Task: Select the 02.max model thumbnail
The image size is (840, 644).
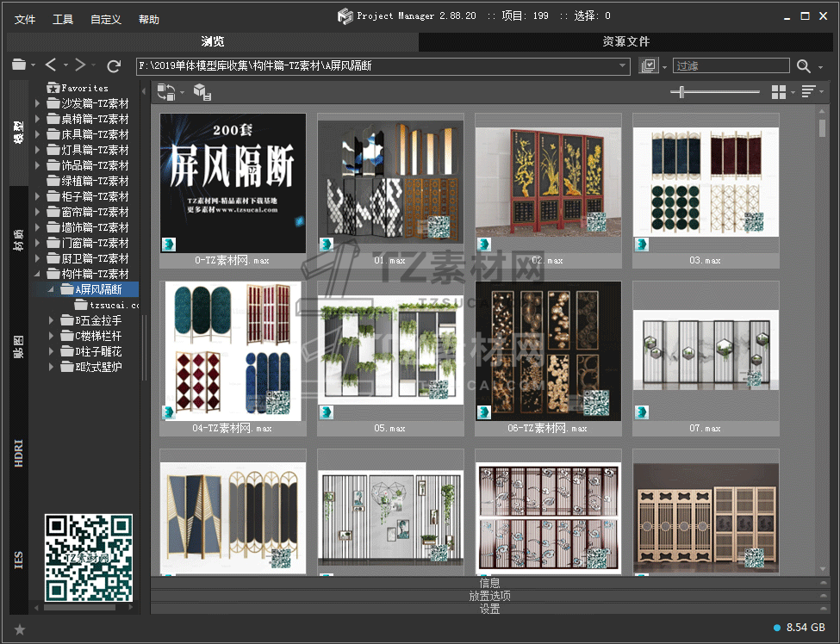Action: 547,183
